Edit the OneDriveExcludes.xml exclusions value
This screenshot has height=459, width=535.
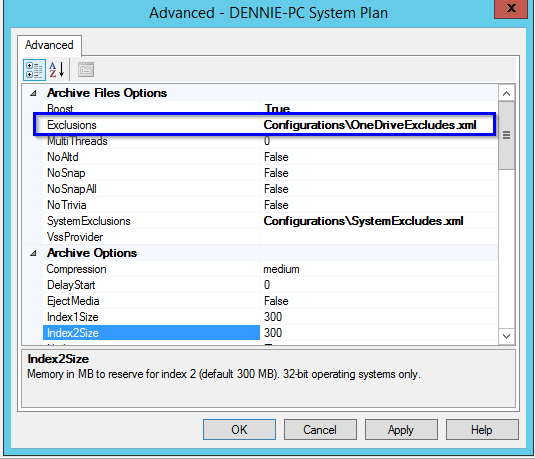pos(370,125)
